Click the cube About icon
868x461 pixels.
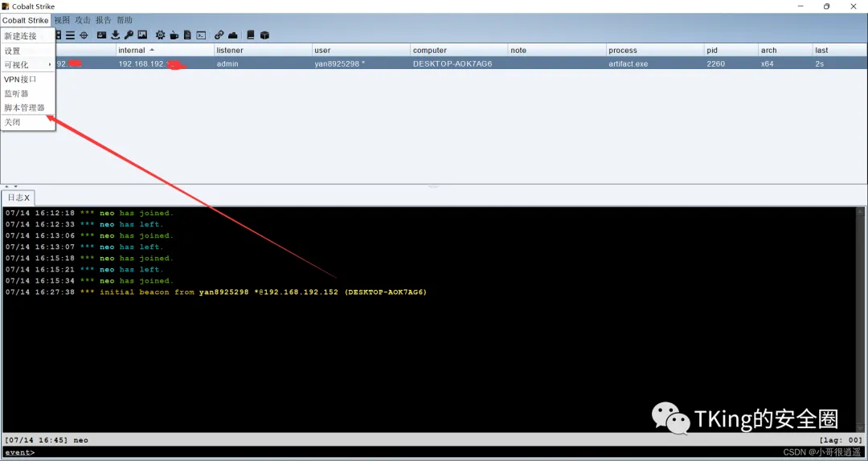(x=264, y=35)
